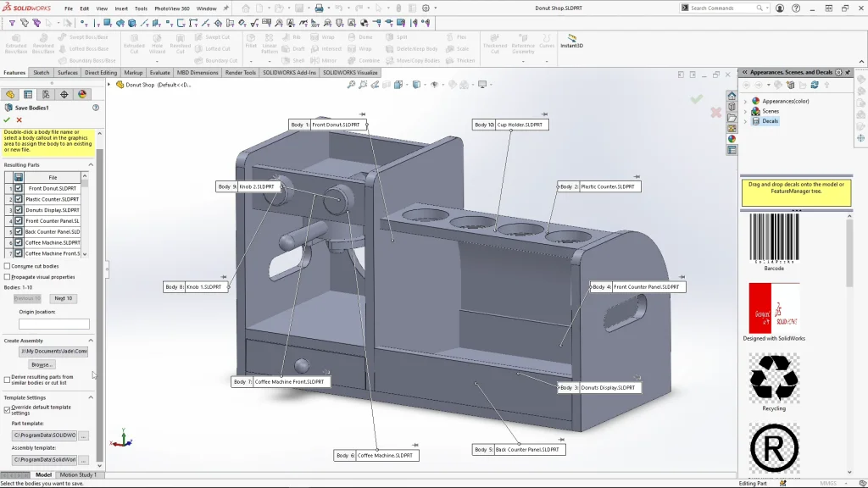Click the SOLIDWORKS Resources home icon
Screen dimensions: 868x488
point(732,96)
